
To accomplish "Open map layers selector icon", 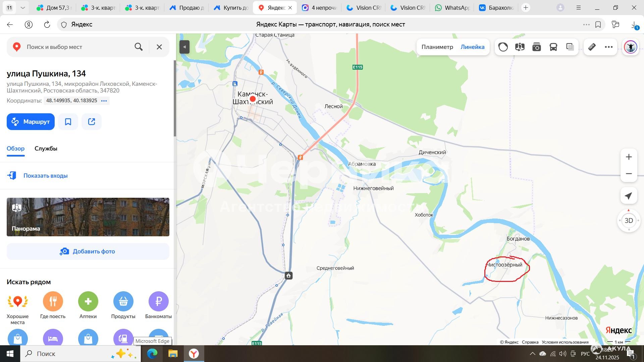I will [570, 47].
